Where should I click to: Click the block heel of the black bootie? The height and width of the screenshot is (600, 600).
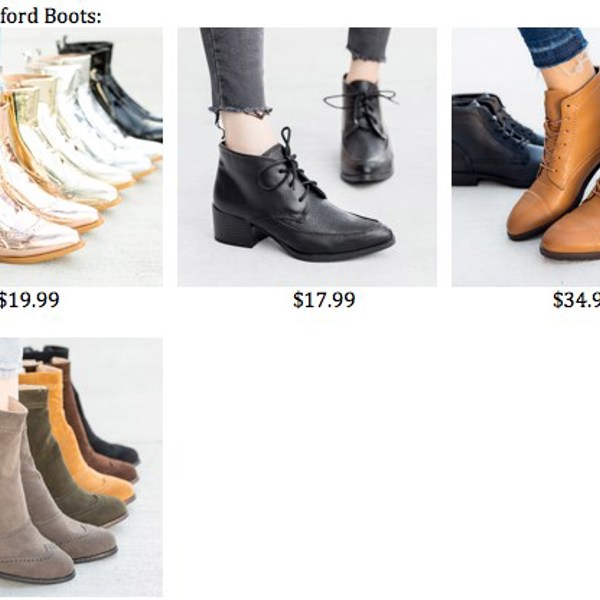tap(232, 227)
